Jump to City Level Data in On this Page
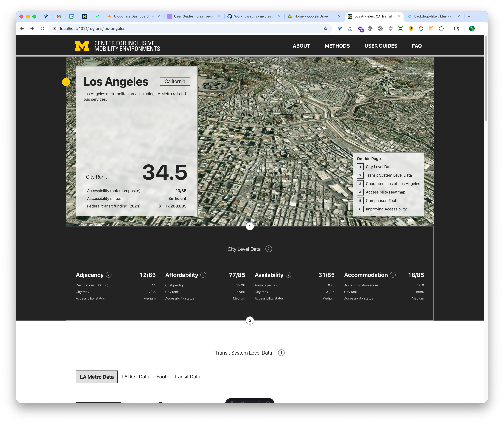The width and height of the screenshot is (504, 424). point(374,167)
